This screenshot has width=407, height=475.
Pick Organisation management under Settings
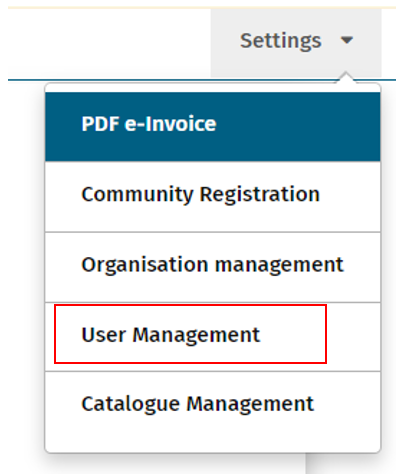(212, 265)
